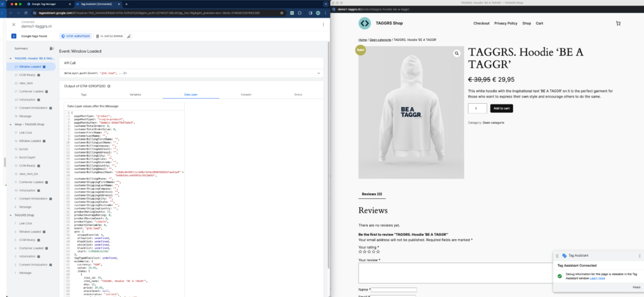The height and width of the screenshot is (297, 644).
Task: Bookmark this page with the star icon
Action: 281,13
